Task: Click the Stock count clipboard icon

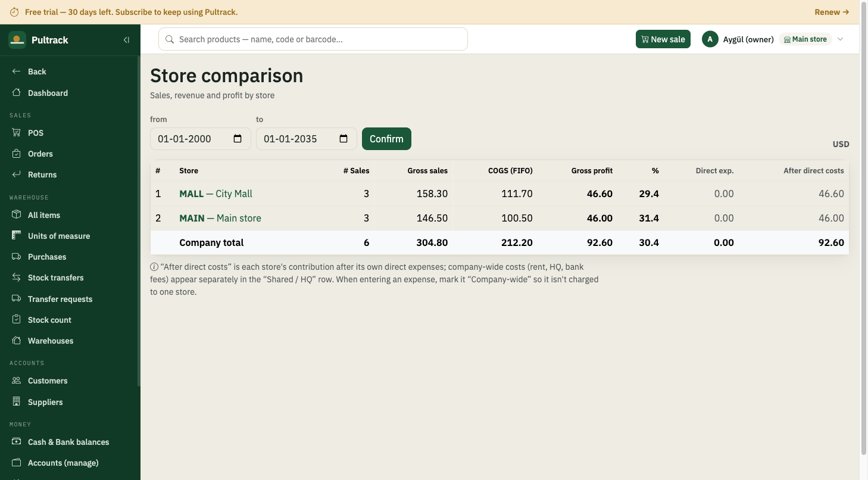Action: tap(17, 320)
